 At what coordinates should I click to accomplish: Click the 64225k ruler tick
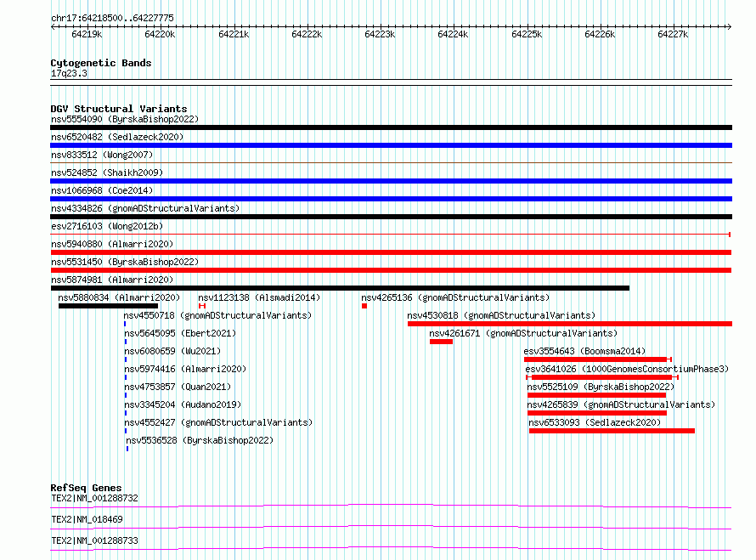pos(527,34)
